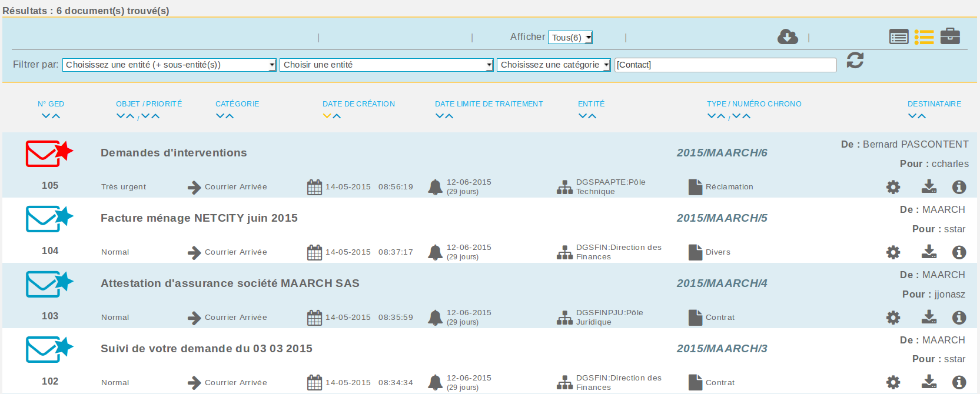Open Facture ménage NETCITY juin 2015
980x394 pixels.
(199, 218)
